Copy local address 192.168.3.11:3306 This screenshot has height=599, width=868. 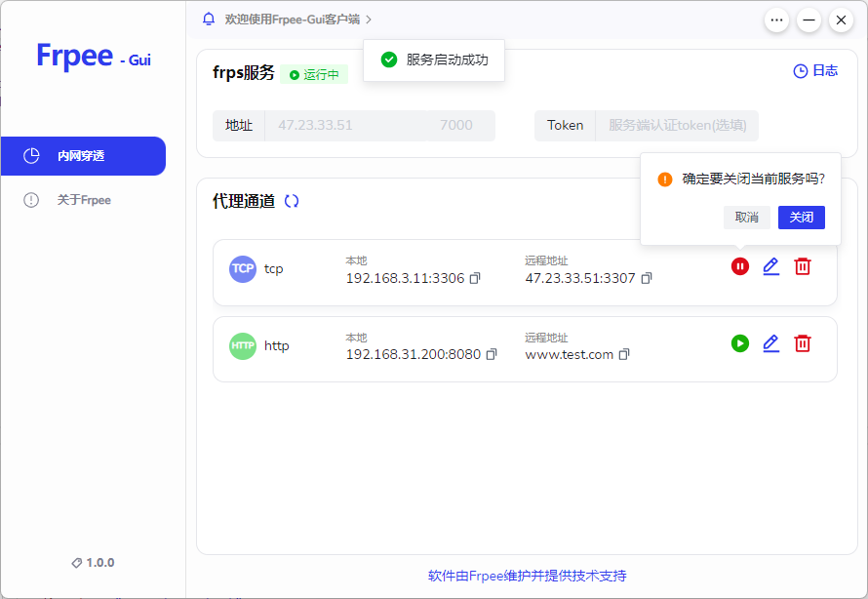(475, 278)
